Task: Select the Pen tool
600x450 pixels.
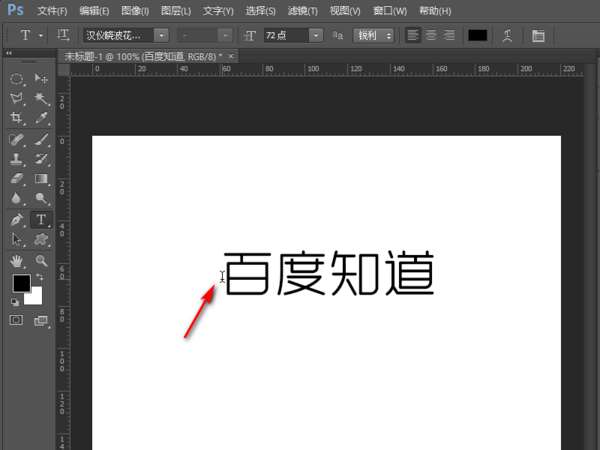Action: click(x=16, y=220)
